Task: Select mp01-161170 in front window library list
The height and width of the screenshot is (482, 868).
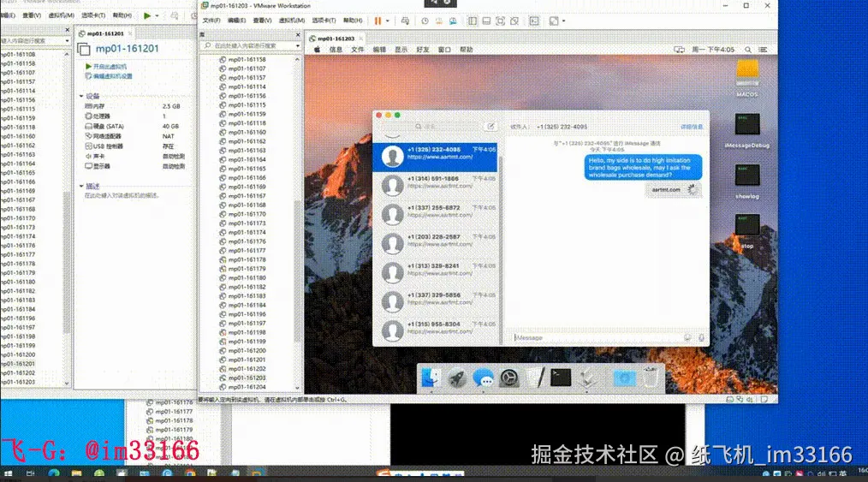Action: pos(247,214)
